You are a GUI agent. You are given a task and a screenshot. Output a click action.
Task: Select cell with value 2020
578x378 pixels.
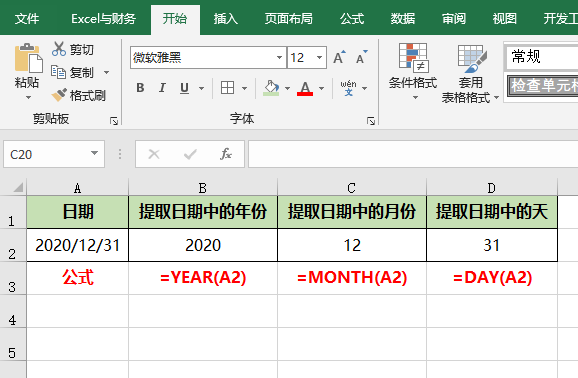click(203, 245)
